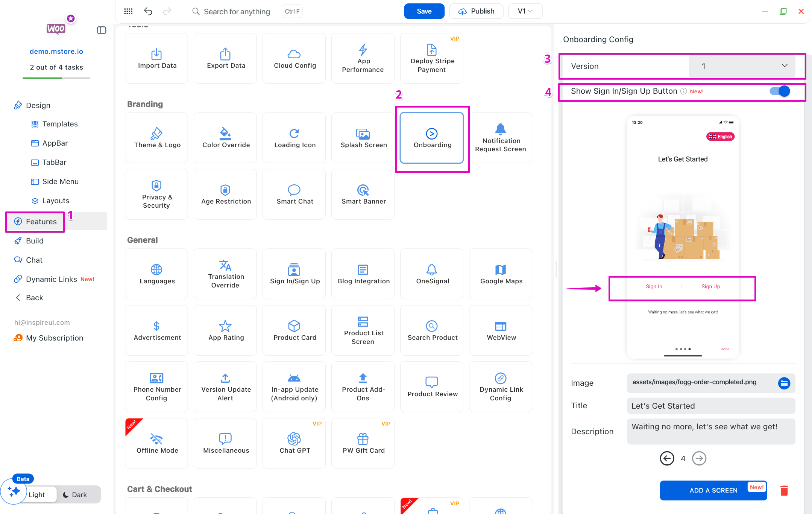Screen dimensions: 812x514
Task: Open the Version dropdown in Onboarding Config
Action: coord(742,66)
